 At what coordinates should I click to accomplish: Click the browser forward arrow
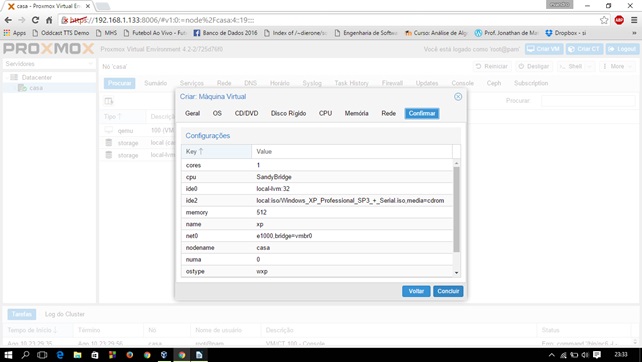tap(22, 20)
